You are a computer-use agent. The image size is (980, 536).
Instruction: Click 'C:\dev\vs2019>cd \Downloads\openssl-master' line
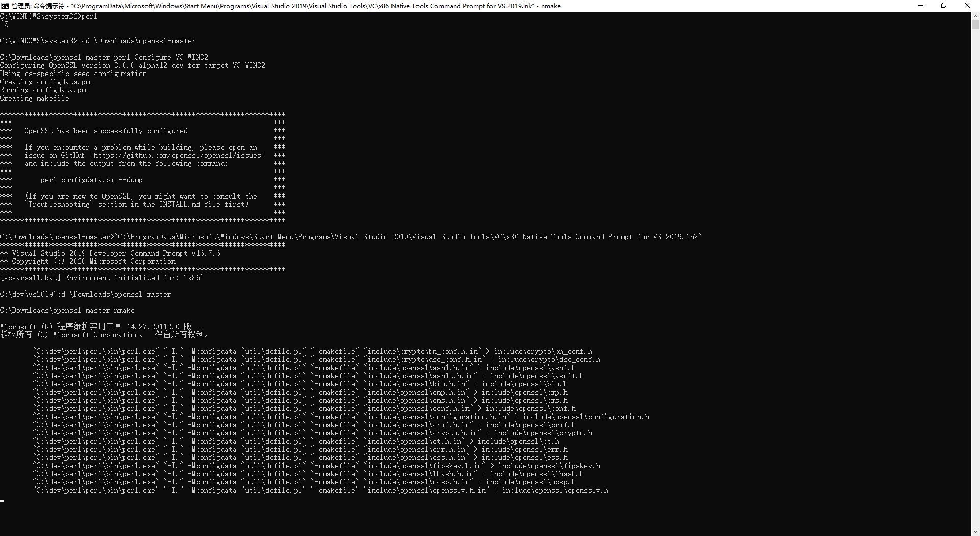click(86, 294)
